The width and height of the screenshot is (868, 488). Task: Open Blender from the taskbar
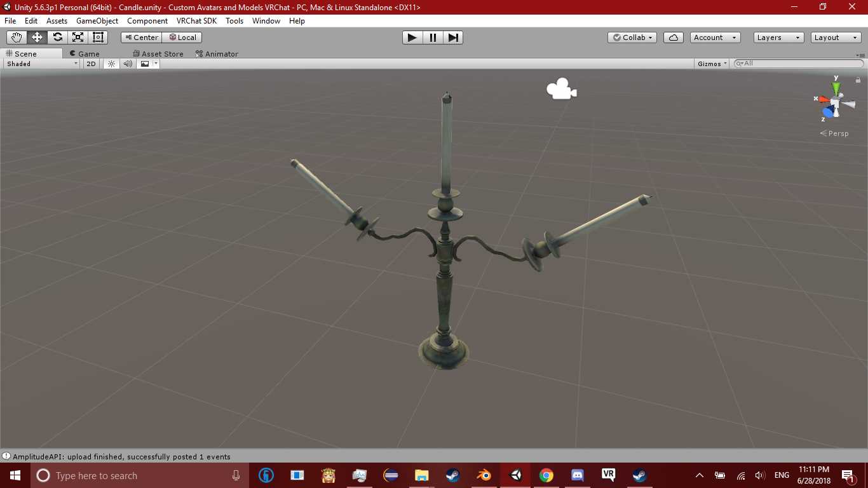tap(484, 475)
